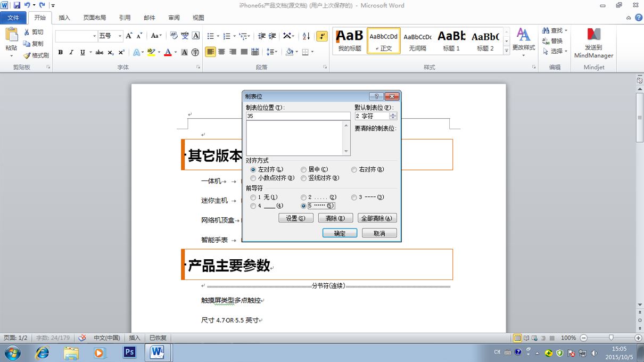Click the Replace (替换) icon
Image resolution: width=644 pixels, height=362 pixels.
click(x=546, y=41)
